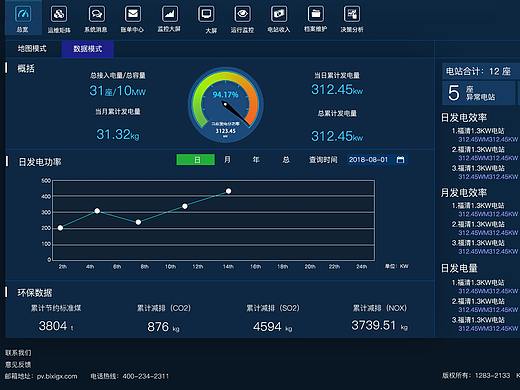Open the 总览 overview gauge icon
Viewport: 520px width, 390px height.
(23, 14)
